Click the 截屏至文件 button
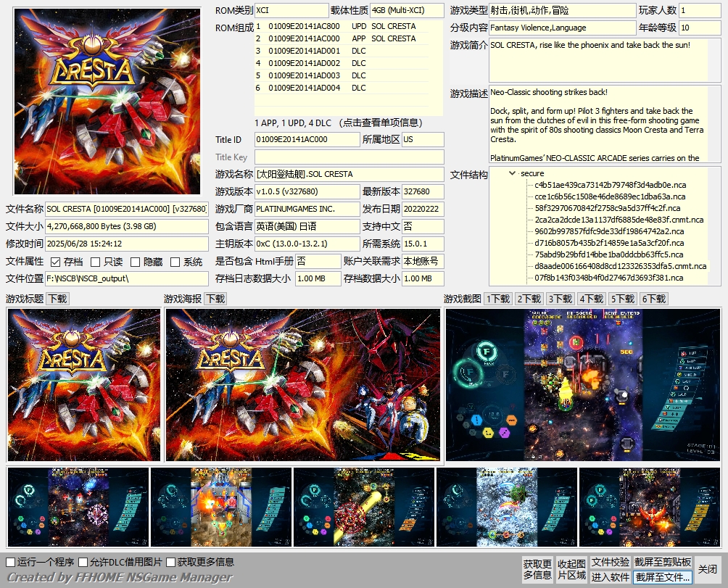This screenshot has width=728, height=588. click(x=663, y=577)
